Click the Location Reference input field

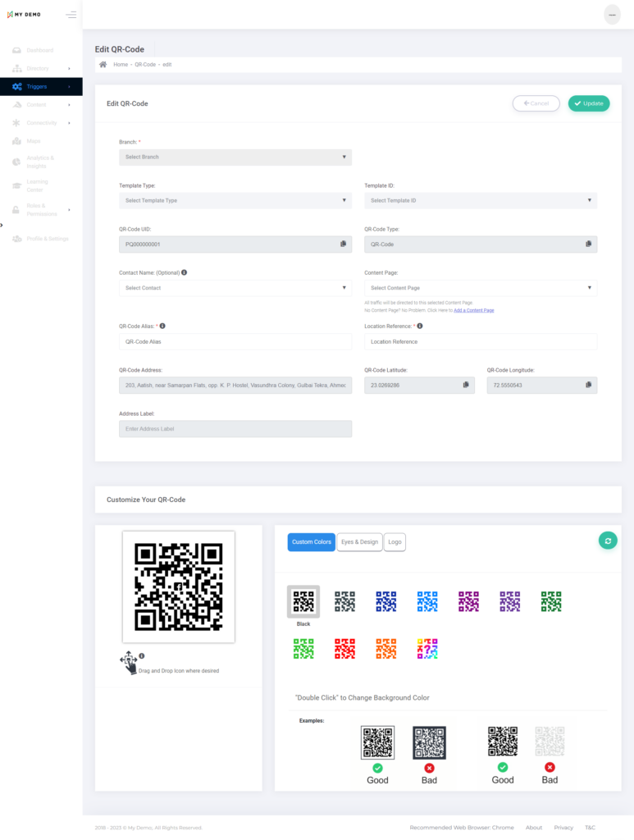click(481, 341)
